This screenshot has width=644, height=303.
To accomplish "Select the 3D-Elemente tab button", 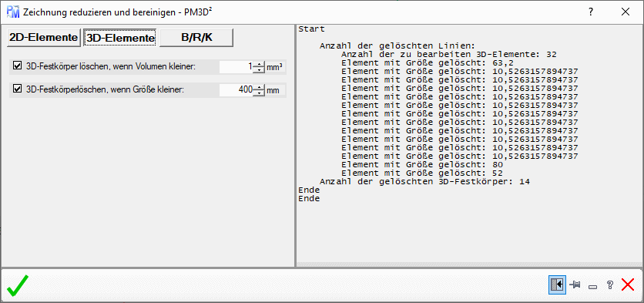I will (x=120, y=38).
